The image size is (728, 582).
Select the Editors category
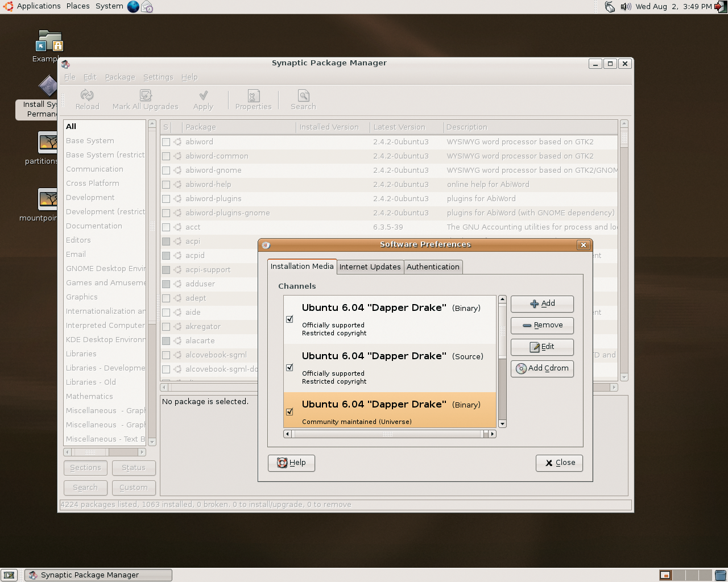pos(105,240)
